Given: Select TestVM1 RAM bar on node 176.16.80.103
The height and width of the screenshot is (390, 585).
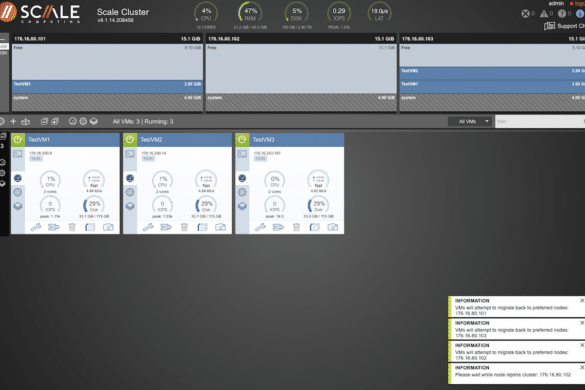Looking at the screenshot, I should pos(492,86).
